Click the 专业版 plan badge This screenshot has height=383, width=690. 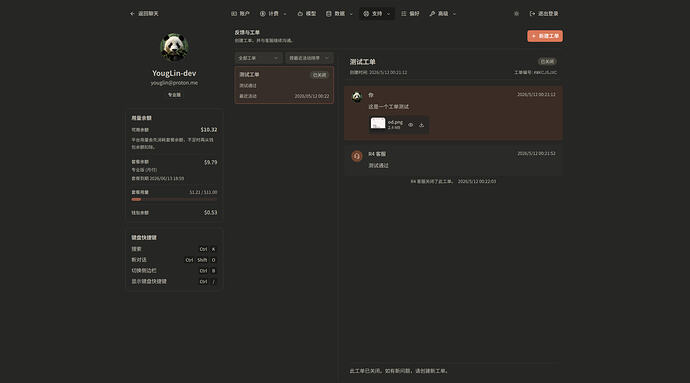[x=174, y=95]
